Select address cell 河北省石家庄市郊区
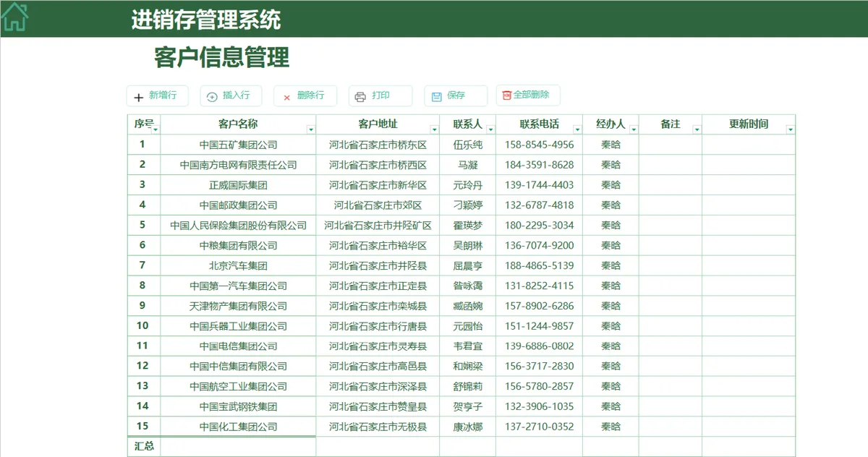The image size is (868, 457). (378, 205)
